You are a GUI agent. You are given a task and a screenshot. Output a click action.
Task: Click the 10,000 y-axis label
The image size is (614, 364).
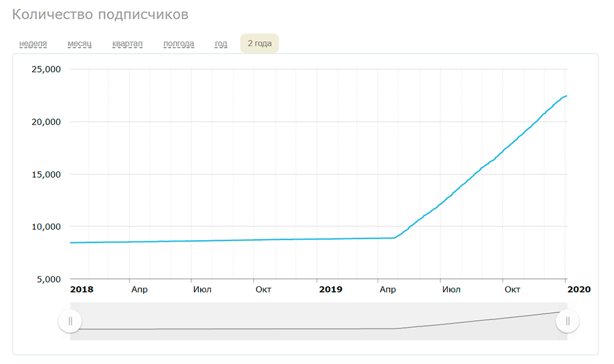[46, 227]
